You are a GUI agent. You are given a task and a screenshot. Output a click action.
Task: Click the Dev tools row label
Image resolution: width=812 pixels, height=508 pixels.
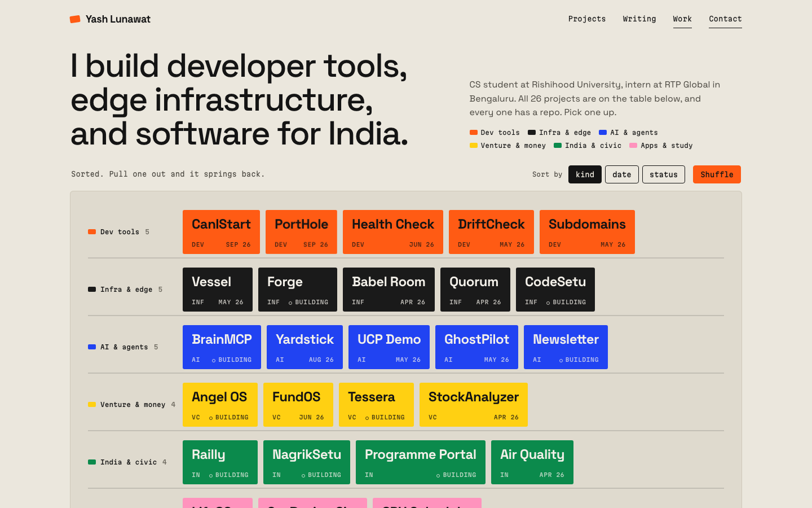[x=119, y=232]
